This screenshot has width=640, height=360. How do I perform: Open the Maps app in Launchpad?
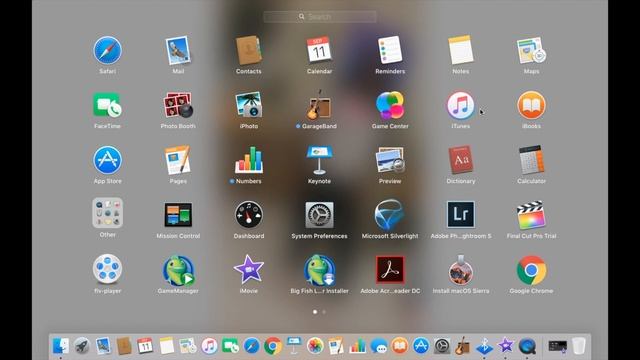click(x=531, y=51)
